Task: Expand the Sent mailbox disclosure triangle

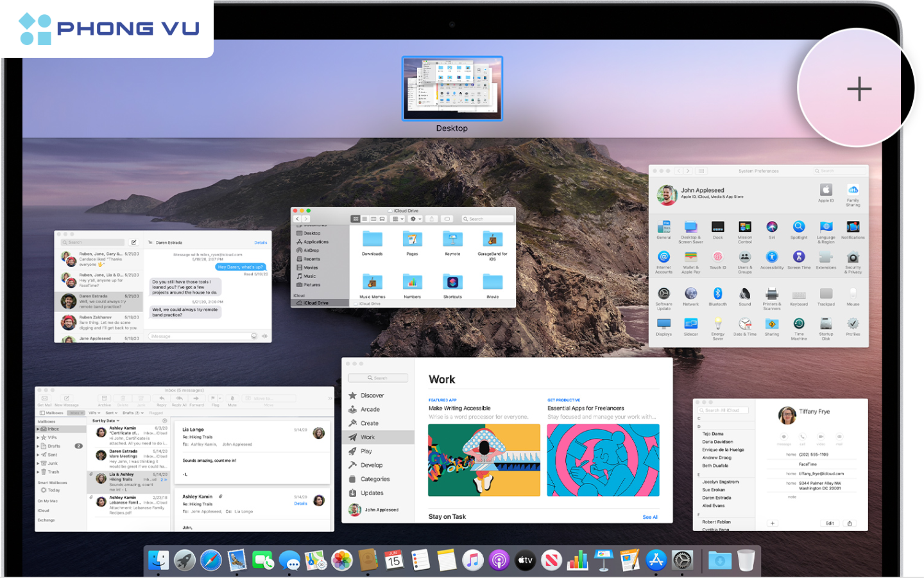Action: pyautogui.click(x=38, y=455)
